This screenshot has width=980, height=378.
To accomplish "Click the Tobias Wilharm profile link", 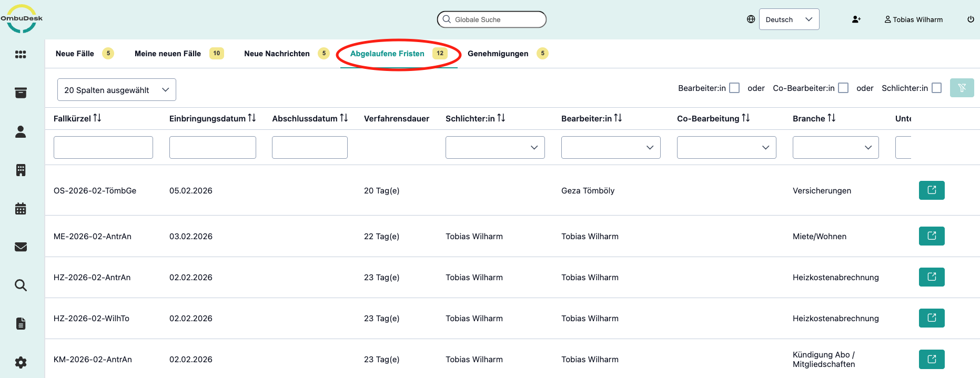I will [913, 19].
